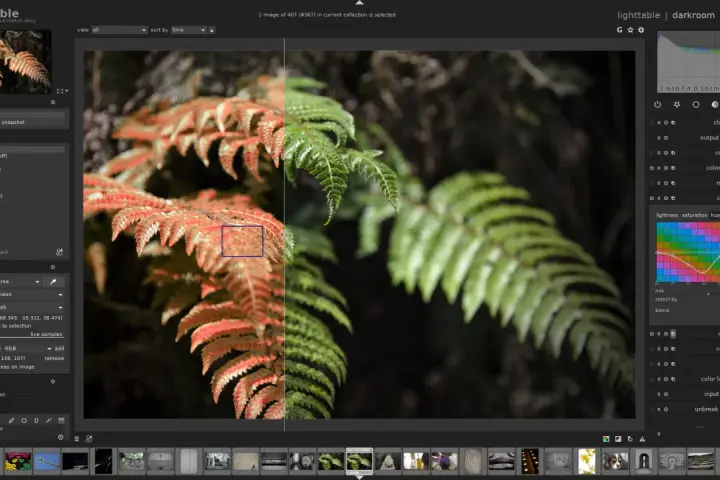Select the ellipse mask tool
The width and height of the screenshot is (720, 480).
coord(36,420)
